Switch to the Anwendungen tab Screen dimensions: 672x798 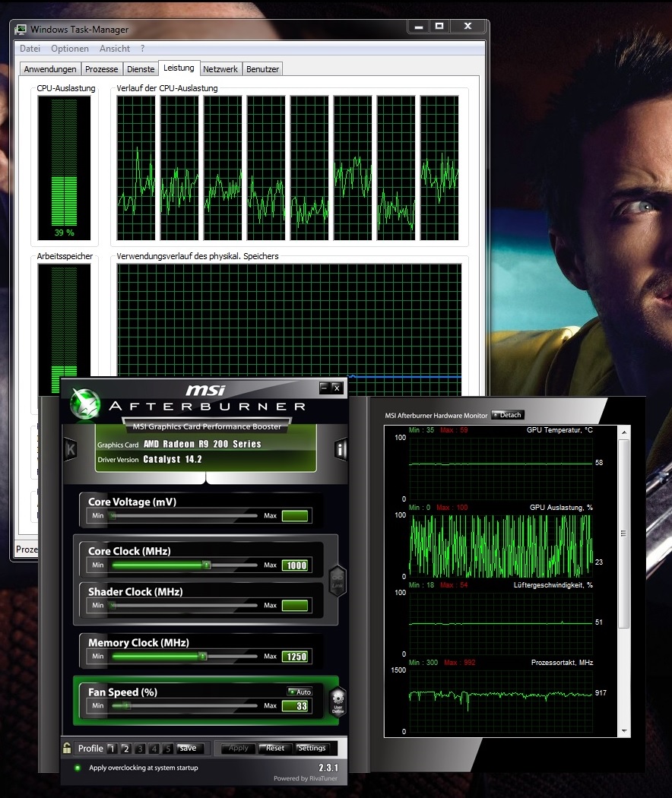point(50,68)
